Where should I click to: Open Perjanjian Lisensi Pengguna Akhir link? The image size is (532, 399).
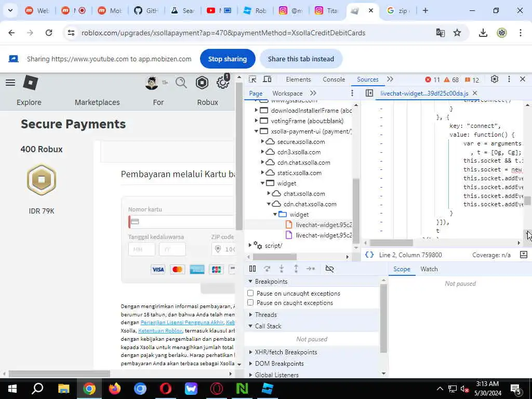182,322
